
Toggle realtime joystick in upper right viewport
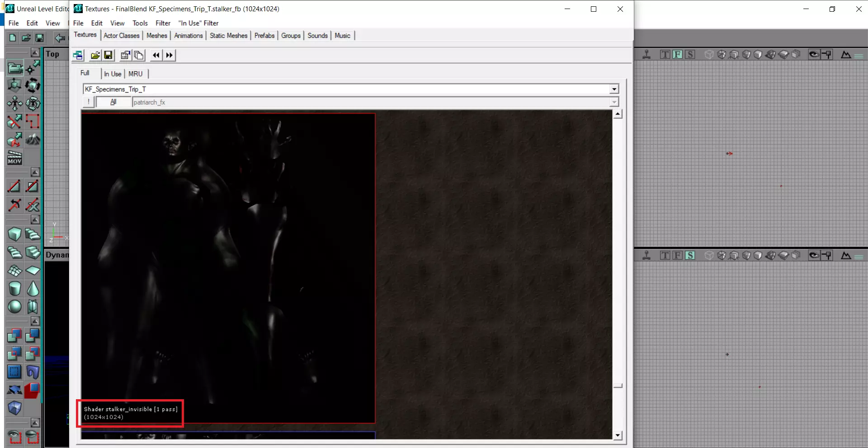(x=647, y=55)
